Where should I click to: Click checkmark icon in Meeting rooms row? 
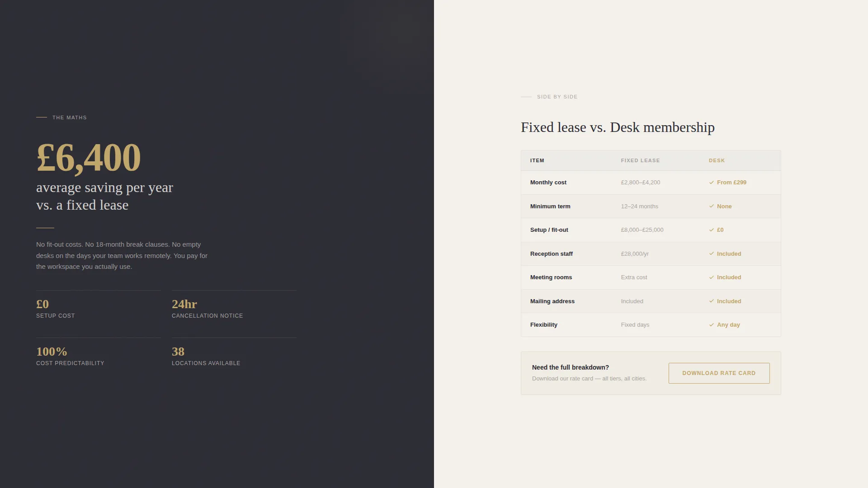point(712,277)
